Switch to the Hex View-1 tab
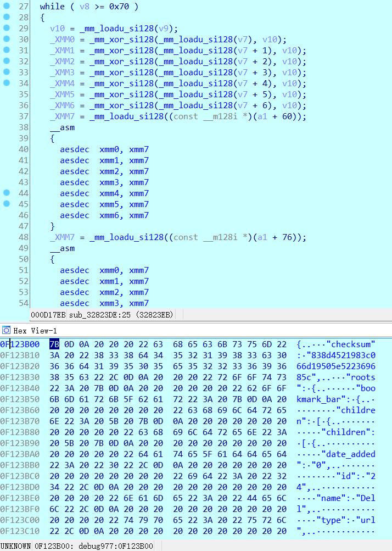The height and width of the screenshot is (551, 392). coord(35,331)
